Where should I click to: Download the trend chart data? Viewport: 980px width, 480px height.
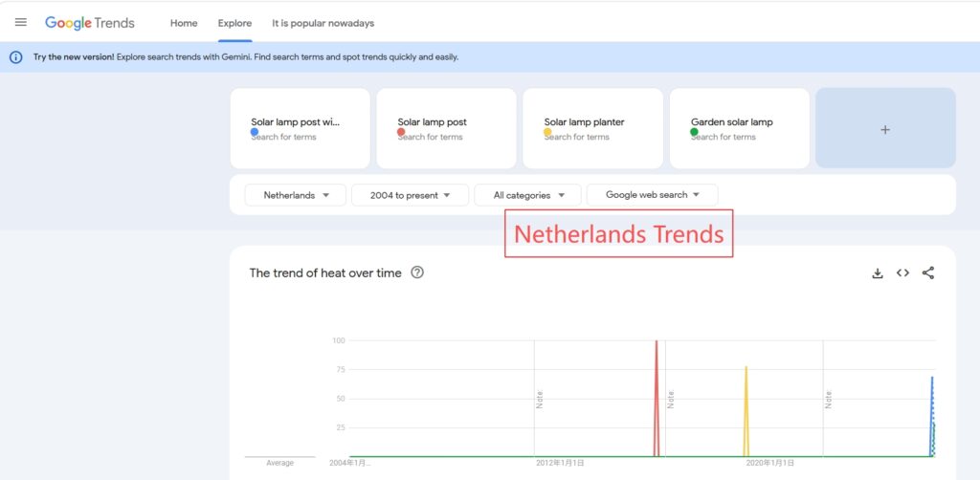tap(878, 273)
